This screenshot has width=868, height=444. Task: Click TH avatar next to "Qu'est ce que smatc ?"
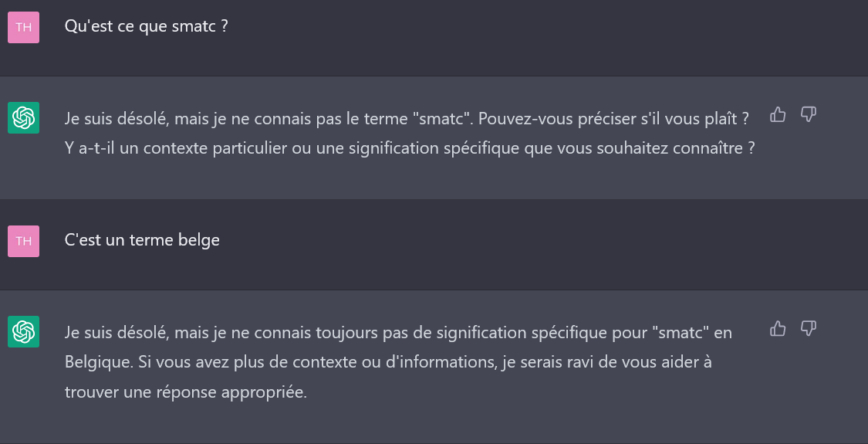[23, 28]
